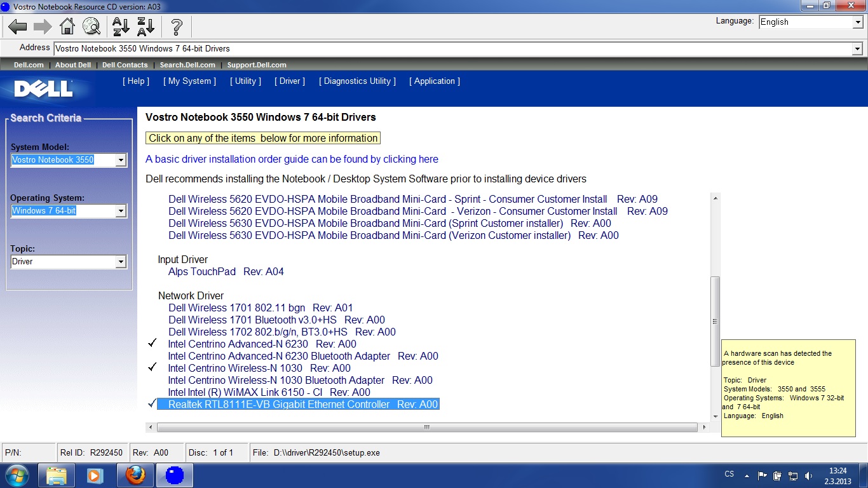Open the Home page via house icon
This screenshot has width=868, height=488.
point(67,27)
